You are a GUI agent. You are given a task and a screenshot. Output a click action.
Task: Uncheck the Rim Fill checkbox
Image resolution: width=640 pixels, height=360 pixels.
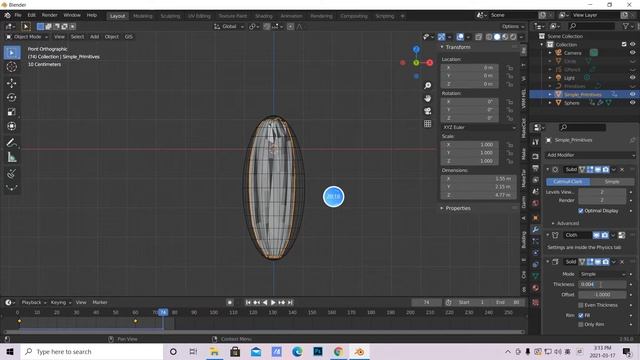pyautogui.click(x=581, y=316)
